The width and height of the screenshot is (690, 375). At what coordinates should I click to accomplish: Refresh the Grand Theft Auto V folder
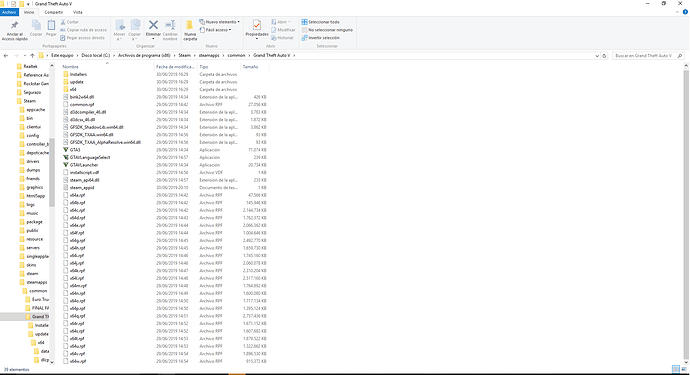[604, 56]
